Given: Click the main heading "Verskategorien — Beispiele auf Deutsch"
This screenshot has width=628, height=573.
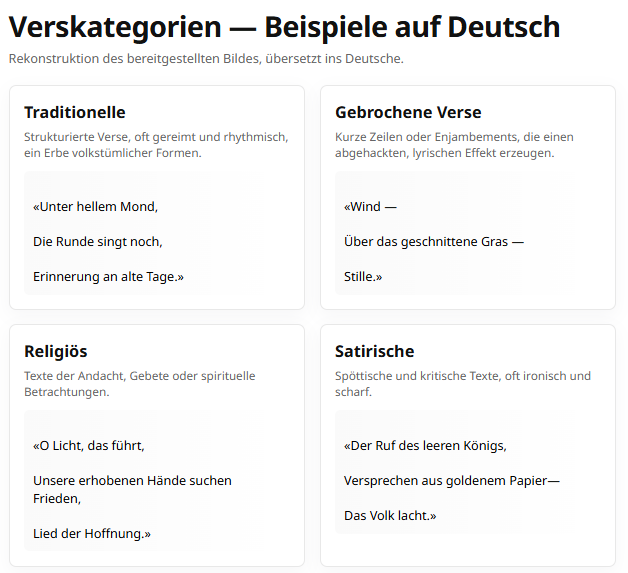Looking at the screenshot, I should click(x=284, y=27).
